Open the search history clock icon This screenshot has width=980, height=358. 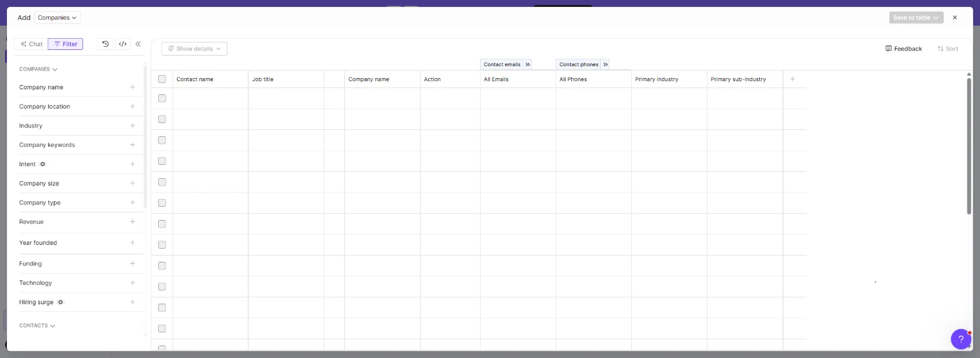click(x=106, y=44)
